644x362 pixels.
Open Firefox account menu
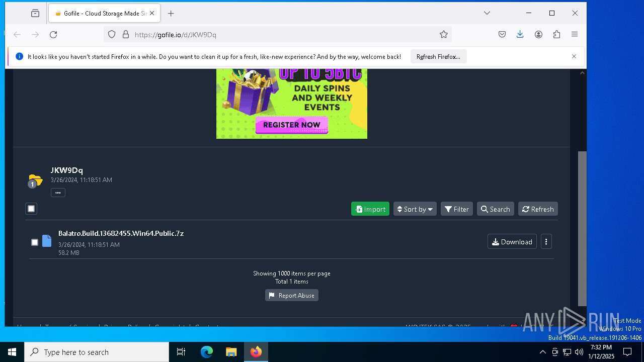pos(538,34)
